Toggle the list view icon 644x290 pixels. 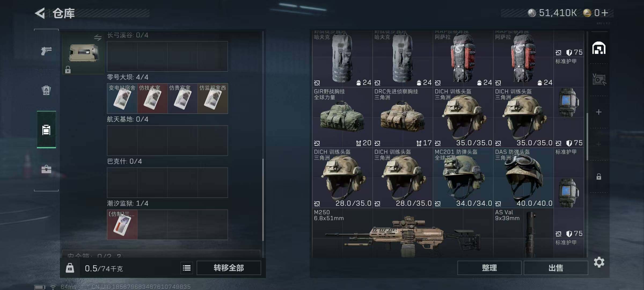click(x=187, y=268)
